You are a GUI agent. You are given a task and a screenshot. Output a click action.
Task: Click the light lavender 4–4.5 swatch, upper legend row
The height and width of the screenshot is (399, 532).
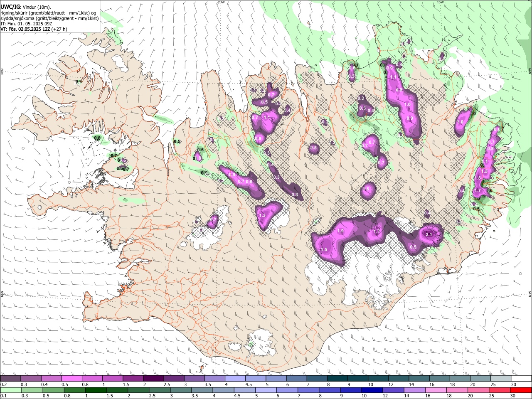click(235, 379)
